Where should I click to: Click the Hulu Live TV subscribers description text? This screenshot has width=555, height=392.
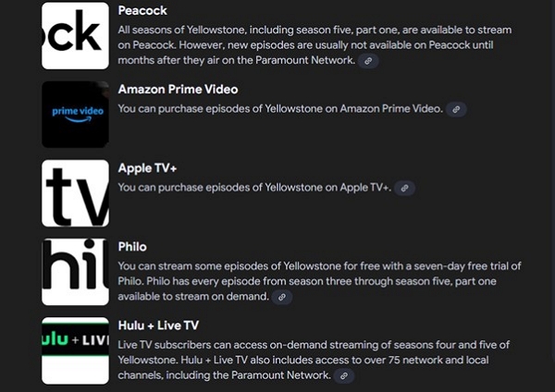coord(314,360)
